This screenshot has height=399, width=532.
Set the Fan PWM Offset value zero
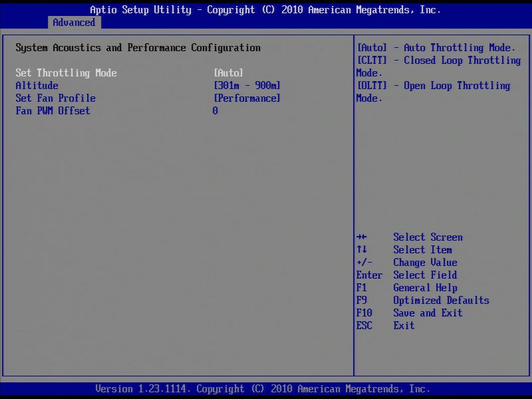click(214, 110)
